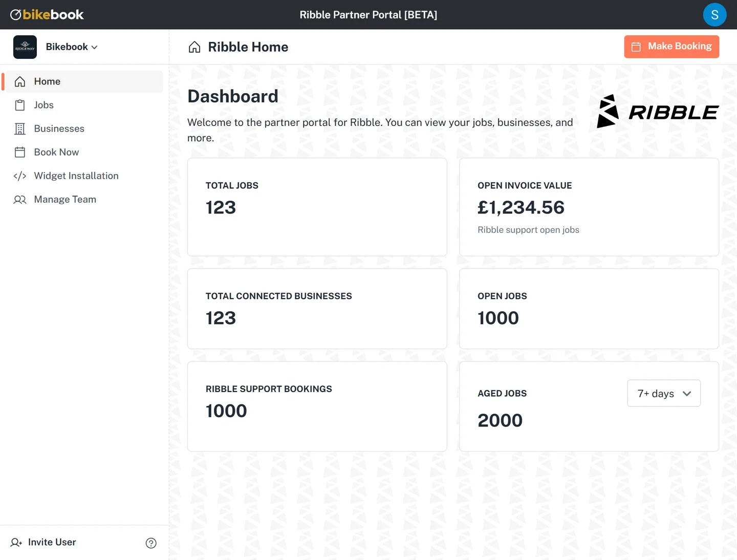This screenshot has height=560, width=737.
Task: Click the Home sidebar icon
Action: (x=20, y=81)
